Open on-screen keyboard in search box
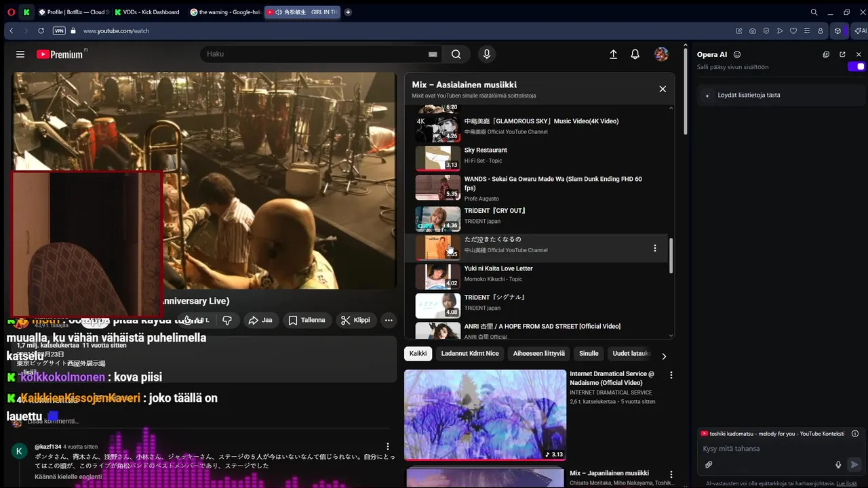This screenshot has width=868, height=488. (433, 54)
